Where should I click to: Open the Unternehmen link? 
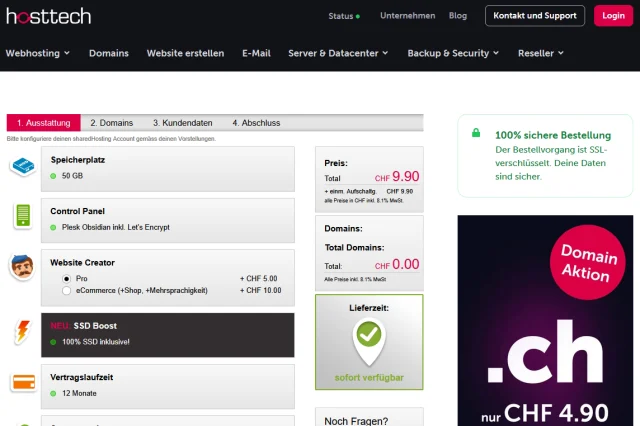(x=408, y=16)
